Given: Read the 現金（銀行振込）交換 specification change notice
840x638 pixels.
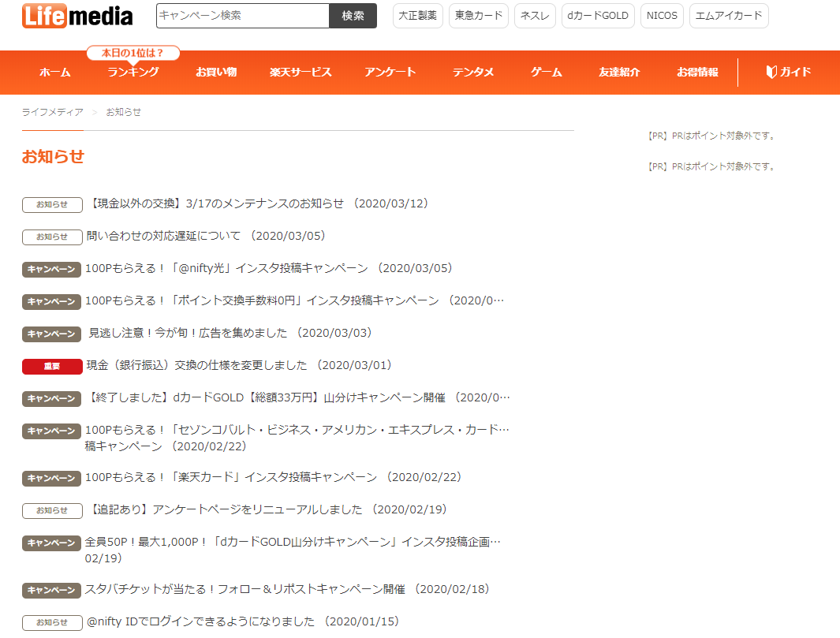Looking at the screenshot, I should pyautogui.click(x=238, y=365).
